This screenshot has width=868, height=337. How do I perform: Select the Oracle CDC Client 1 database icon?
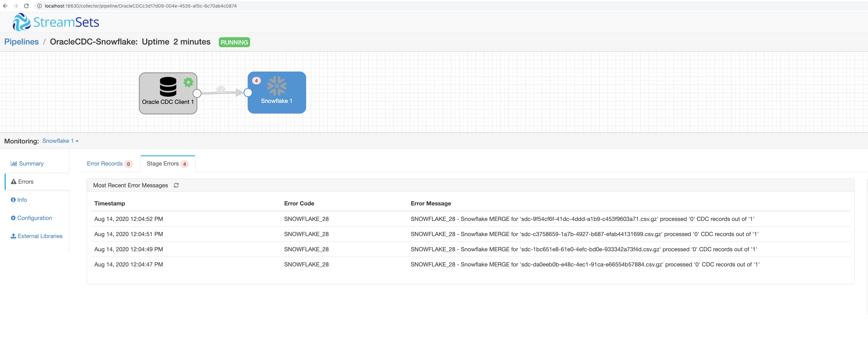pyautogui.click(x=168, y=87)
